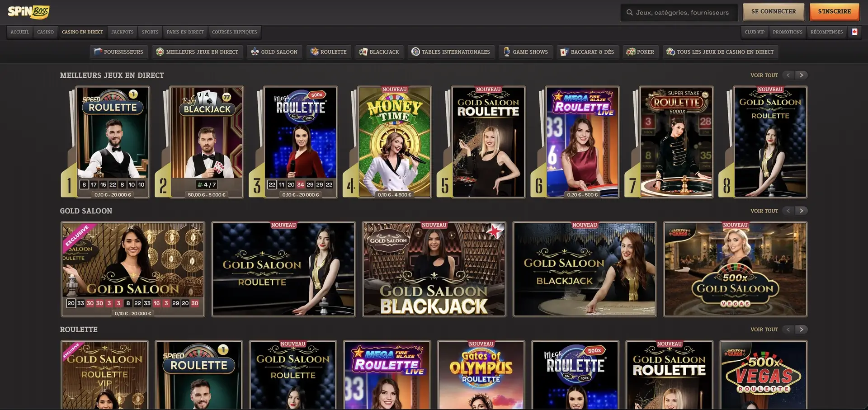Click Voir Tout for Roulette section
The width and height of the screenshot is (868, 410).
tap(764, 330)
